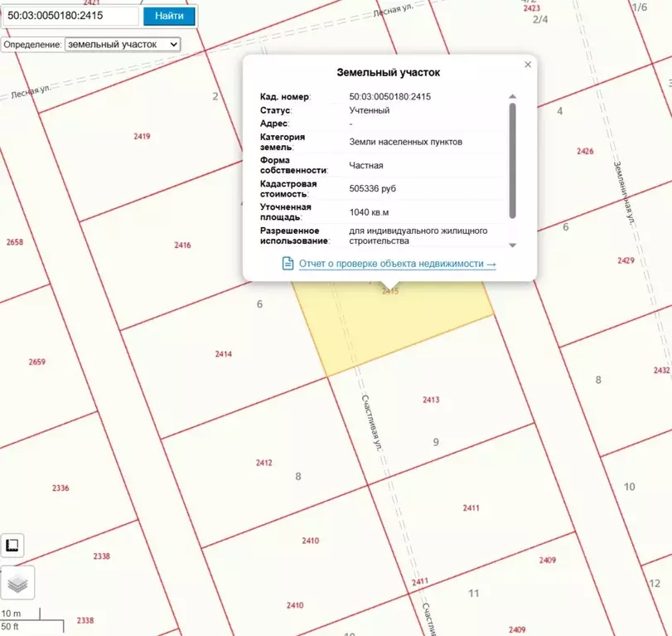Close the Земельный участок popup
The height and width of the screenshot is (636, 672).
(528, 65)
